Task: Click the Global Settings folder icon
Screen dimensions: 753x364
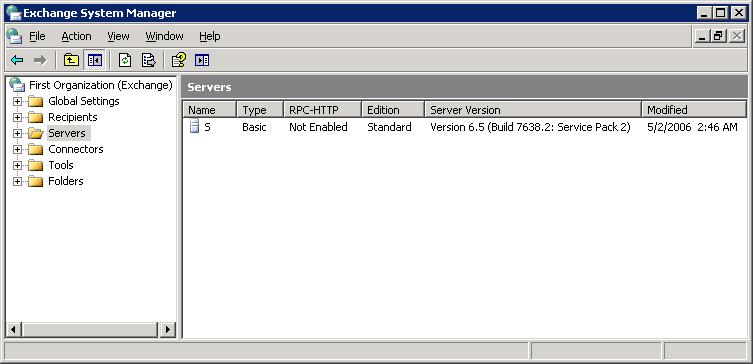Action: click(x=36, y=101)
